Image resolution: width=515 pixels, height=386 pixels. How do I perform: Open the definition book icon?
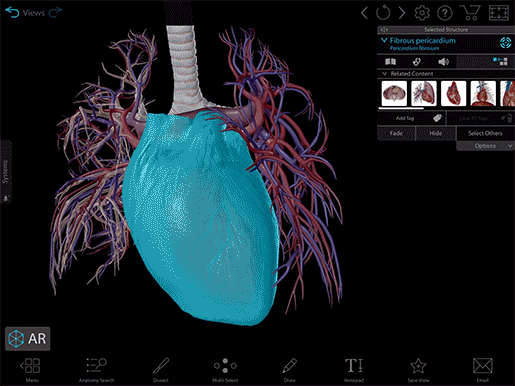[x=390, y=61]
